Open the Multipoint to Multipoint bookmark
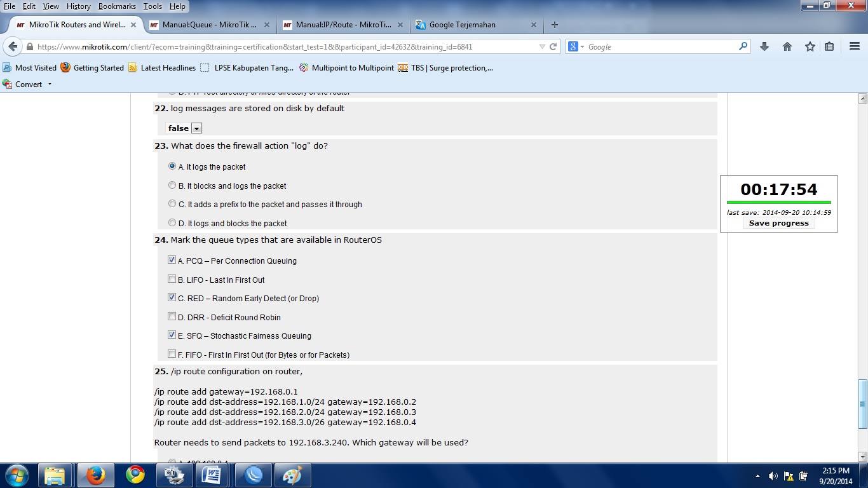Screen dimensions: 868x488 coord(346,68)
